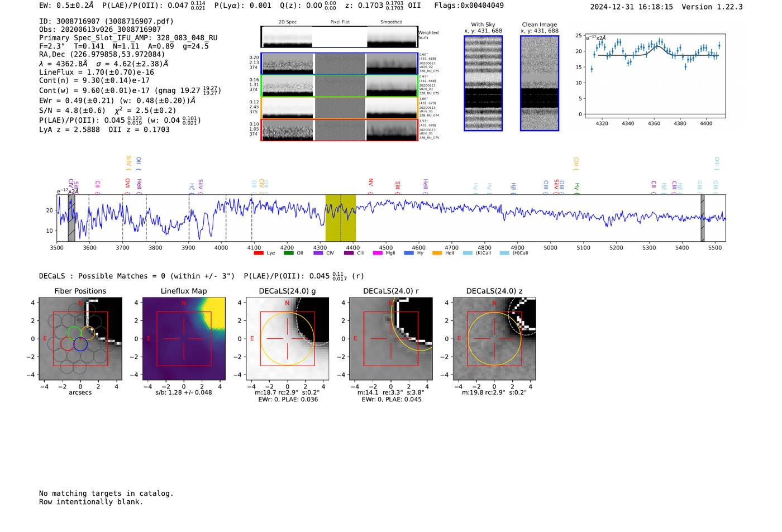The width and height of the screenshot is (782, 532).
Task: Click the arcsecs axis label
Action: click(80, 392)
